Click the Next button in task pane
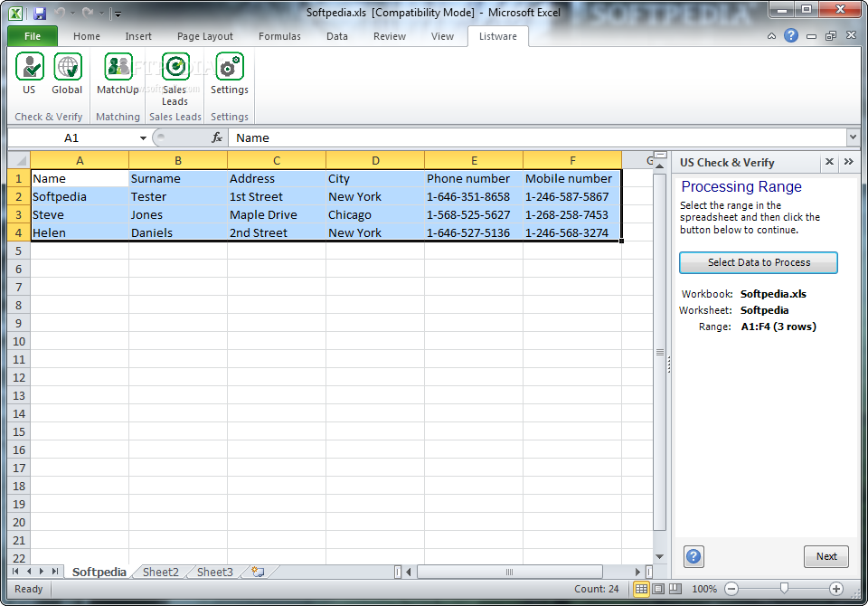Screen dimensions: 868x606 (x=826, y=556)
